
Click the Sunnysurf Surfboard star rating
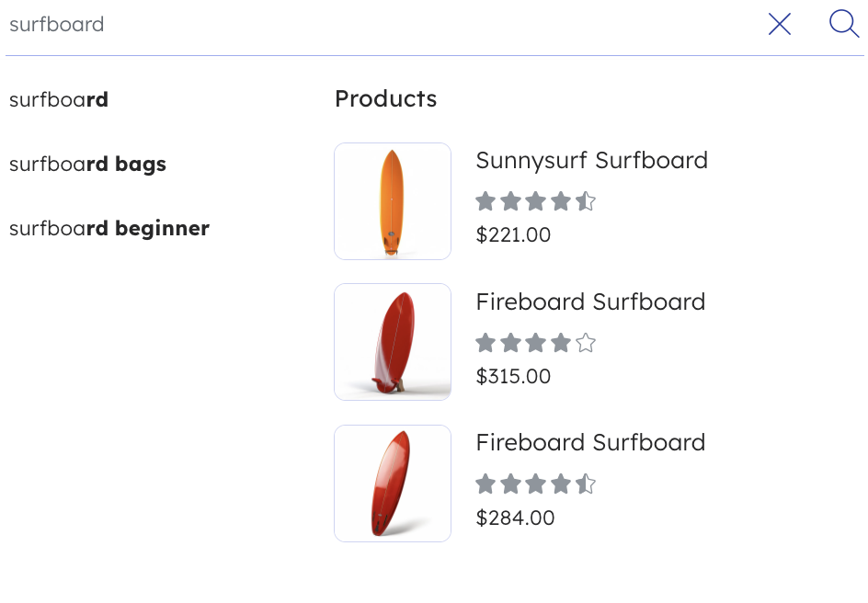tap(536, 201)
